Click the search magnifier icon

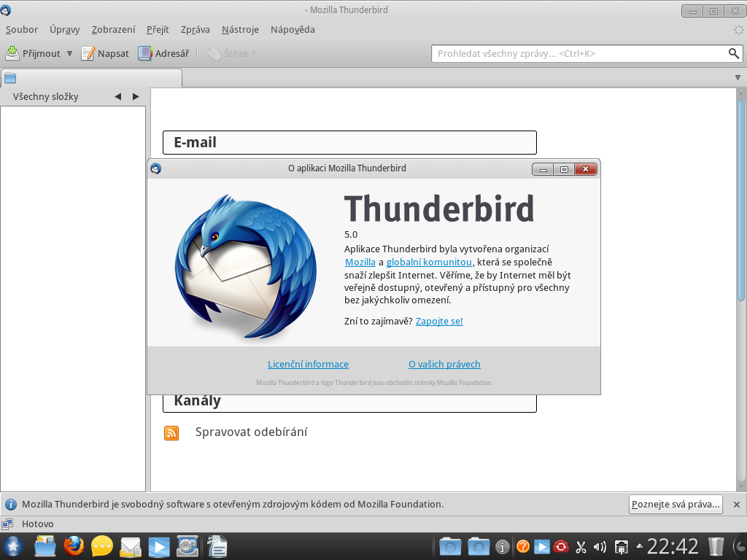734,53
